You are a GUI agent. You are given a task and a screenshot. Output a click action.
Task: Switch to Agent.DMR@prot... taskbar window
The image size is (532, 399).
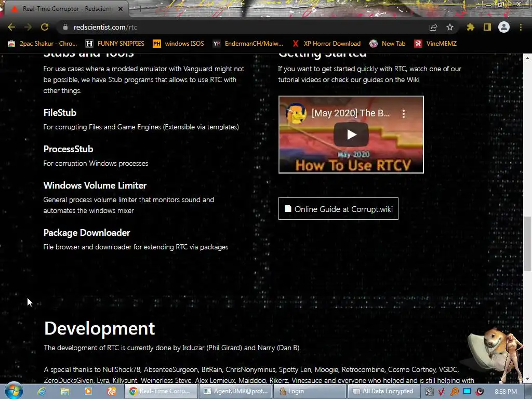coord(235,391)
